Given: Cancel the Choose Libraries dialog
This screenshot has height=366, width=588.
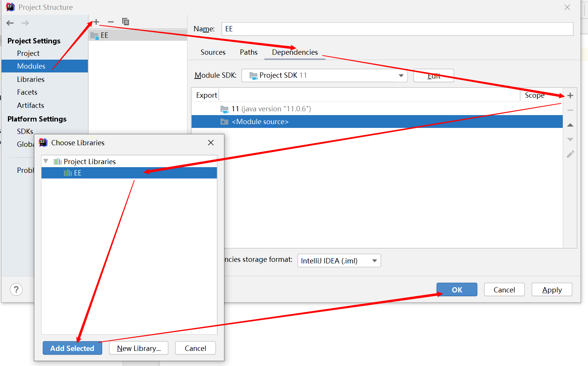Looking at the screenshot, I should click(x=195, y=348).
